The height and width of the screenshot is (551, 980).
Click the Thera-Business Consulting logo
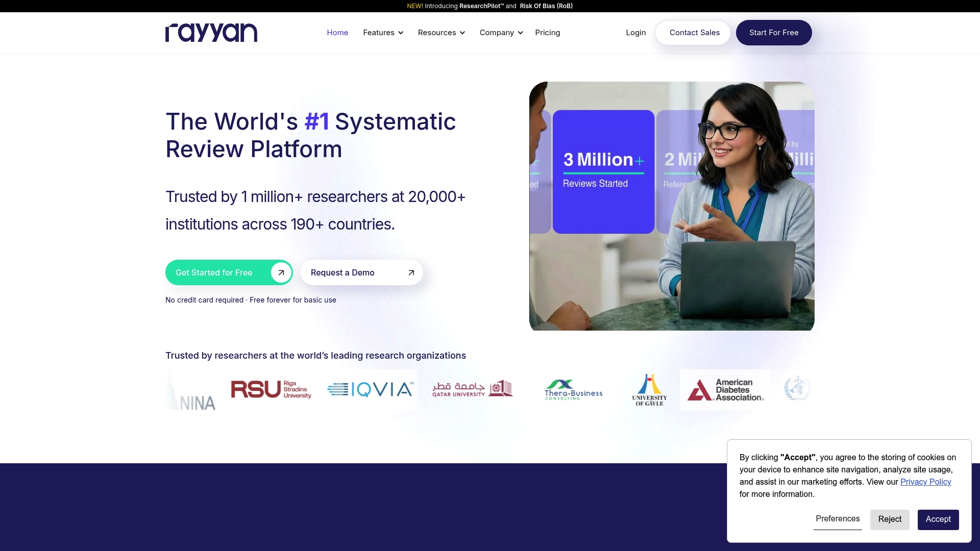point(573,390)
